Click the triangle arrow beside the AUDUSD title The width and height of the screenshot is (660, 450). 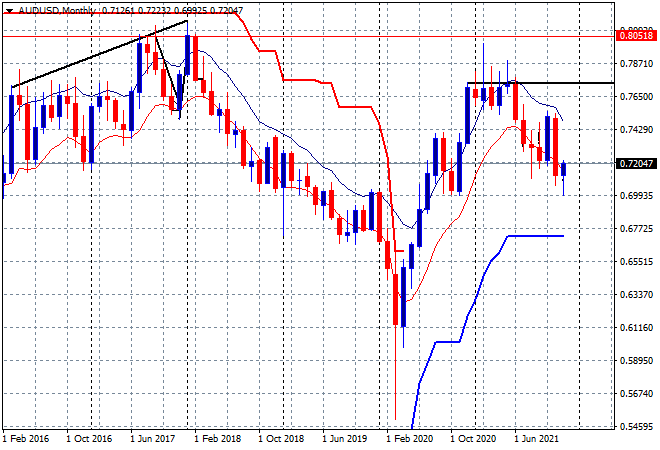tap(10, 10)
